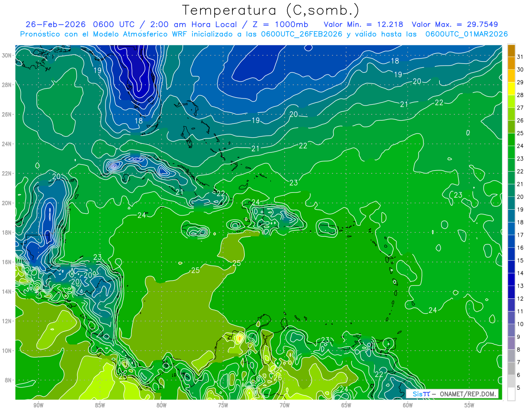
Task: Click the "26" value on the color scale
Action: (520, 121)
